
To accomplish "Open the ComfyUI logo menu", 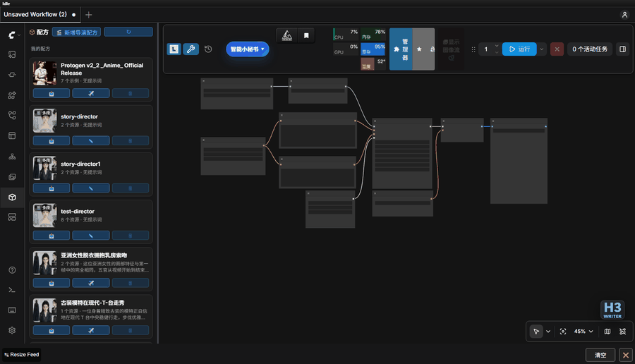I will click(12, 35).
